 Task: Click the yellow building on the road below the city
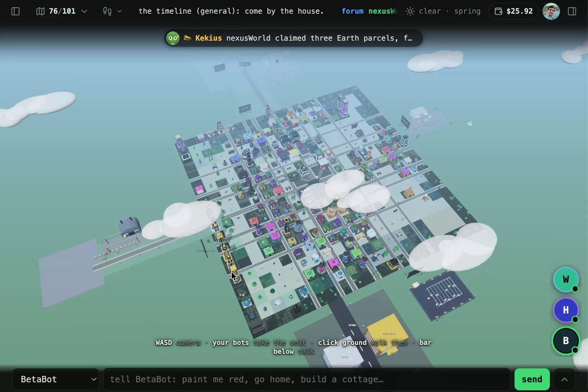pos(387,333)
